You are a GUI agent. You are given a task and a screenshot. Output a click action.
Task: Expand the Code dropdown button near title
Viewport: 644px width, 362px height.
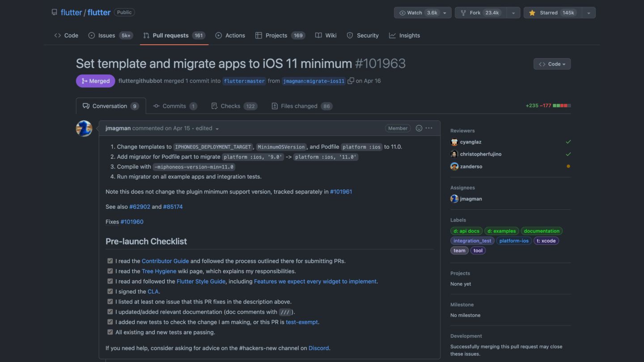(x=552, y=64)
